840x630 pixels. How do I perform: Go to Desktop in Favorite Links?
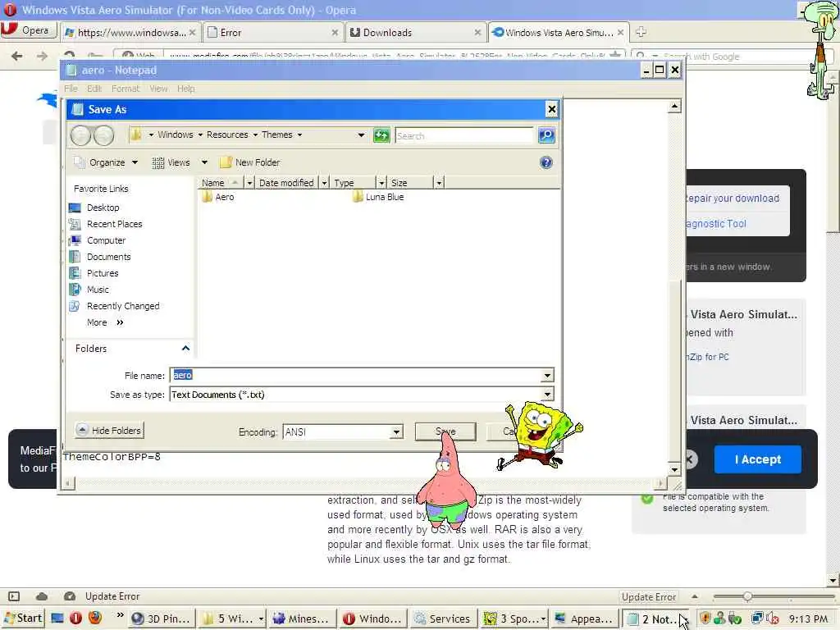pyautogui.click(x=95, y=208)
